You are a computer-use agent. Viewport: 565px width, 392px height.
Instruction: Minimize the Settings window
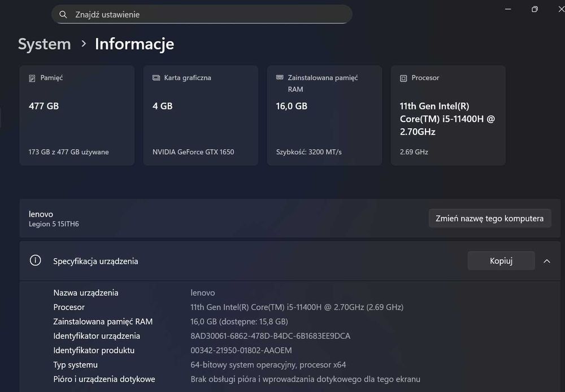tap(508, 9)
